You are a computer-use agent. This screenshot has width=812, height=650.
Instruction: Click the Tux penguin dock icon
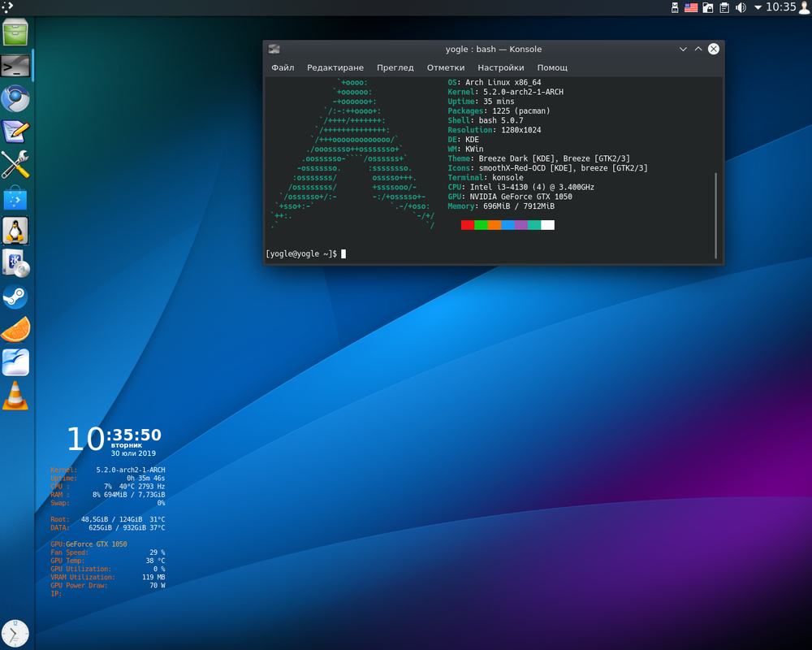pyautogui.click(x=15, y=231)
